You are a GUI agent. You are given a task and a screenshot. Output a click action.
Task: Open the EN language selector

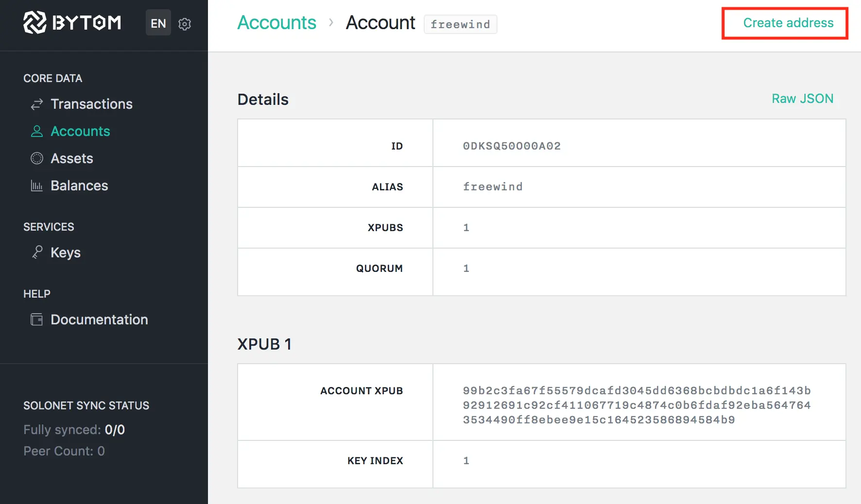tap(158, 23)
